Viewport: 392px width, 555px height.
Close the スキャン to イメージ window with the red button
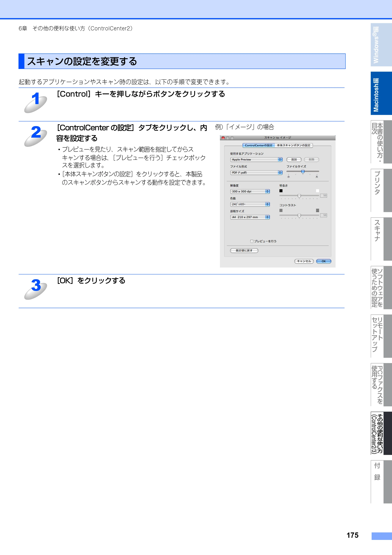(223, 138)
